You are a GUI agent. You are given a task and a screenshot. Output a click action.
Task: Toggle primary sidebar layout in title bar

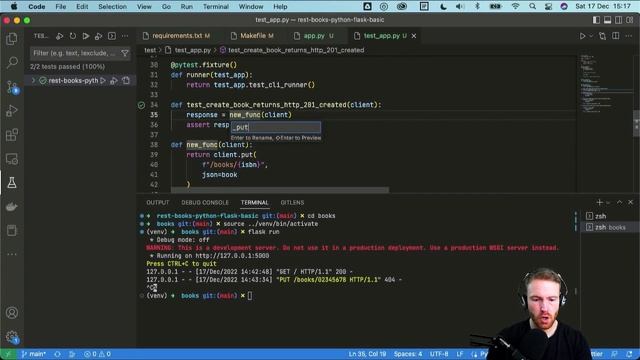coord(596,20)
